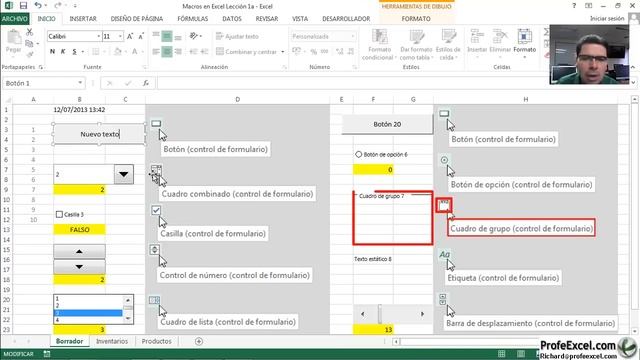Click the scroll bar control thumb above 13
This screenshot has width=640, height=360.
[x=380, y=314]
